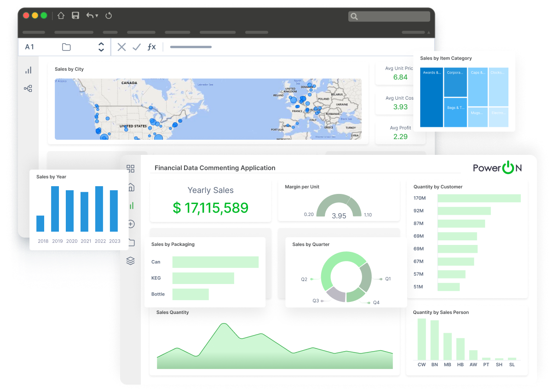The height and width of the screenshot is (392, 554).
Task: Click the home icon in the card sidebar
Action: coord(130,187)
